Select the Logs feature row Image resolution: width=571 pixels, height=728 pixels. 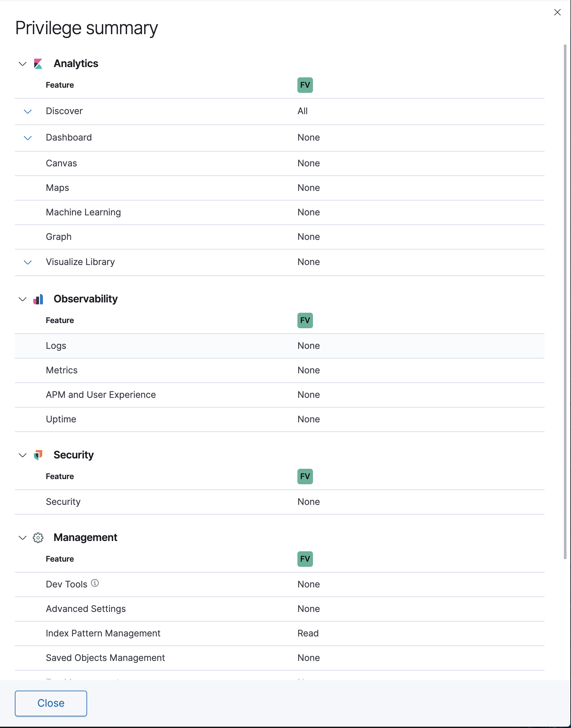point(167,346)
